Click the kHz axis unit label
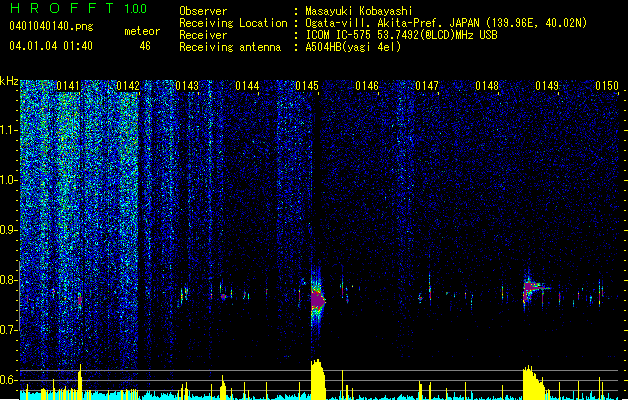Screen dimensions: 629x400 pyautogui.click(x=9, y=81)
